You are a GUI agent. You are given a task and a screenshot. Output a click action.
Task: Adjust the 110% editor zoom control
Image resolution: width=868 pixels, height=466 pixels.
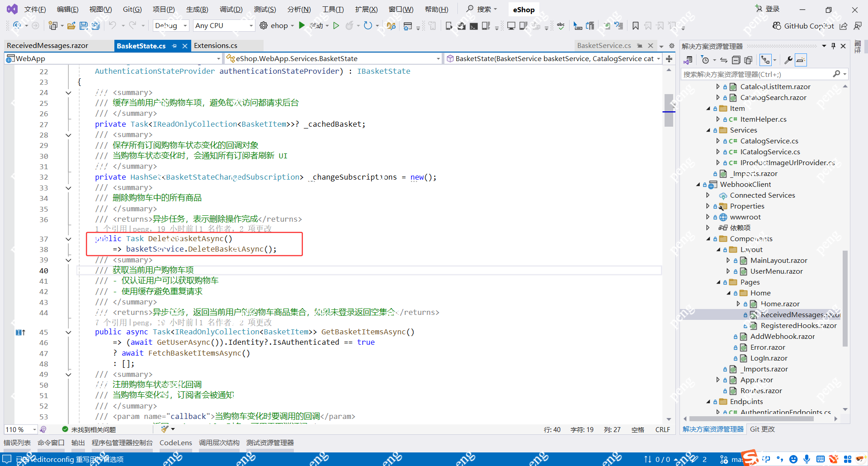coord(19,429)
